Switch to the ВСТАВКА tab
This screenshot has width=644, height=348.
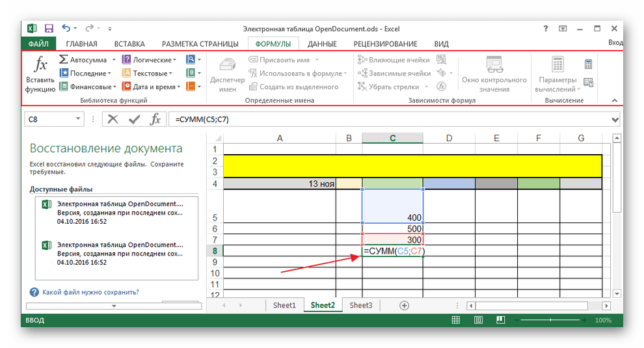pos(129,44)
